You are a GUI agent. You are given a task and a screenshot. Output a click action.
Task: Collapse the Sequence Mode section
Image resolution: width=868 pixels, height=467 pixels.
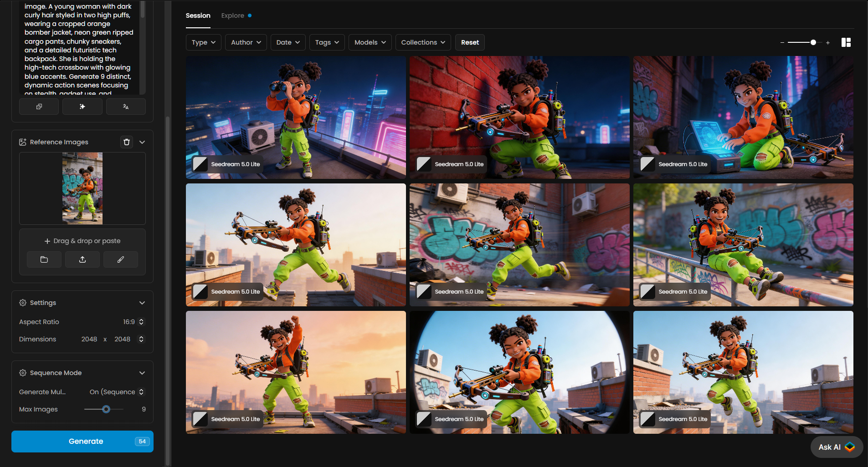click(142, 373)
